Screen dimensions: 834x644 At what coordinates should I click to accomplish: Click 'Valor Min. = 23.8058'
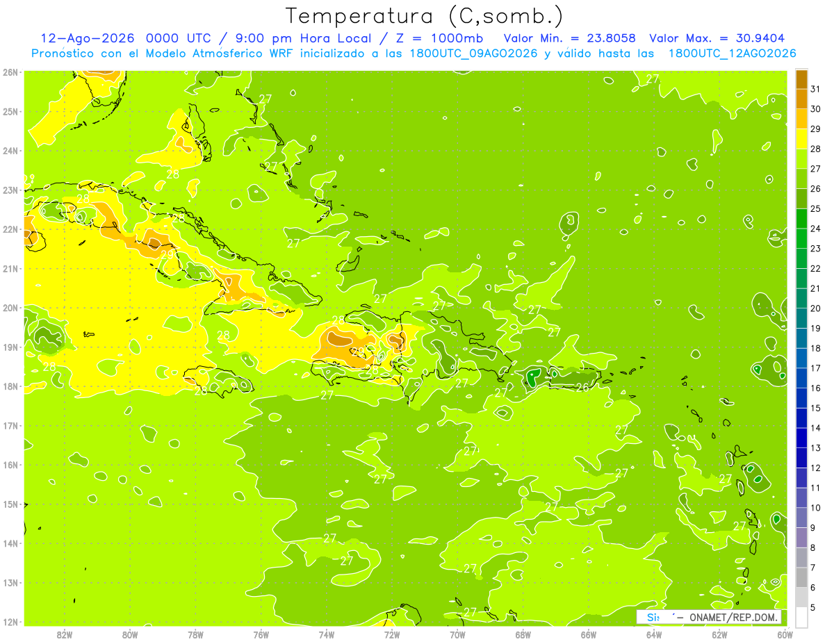(x=570, y=38)
